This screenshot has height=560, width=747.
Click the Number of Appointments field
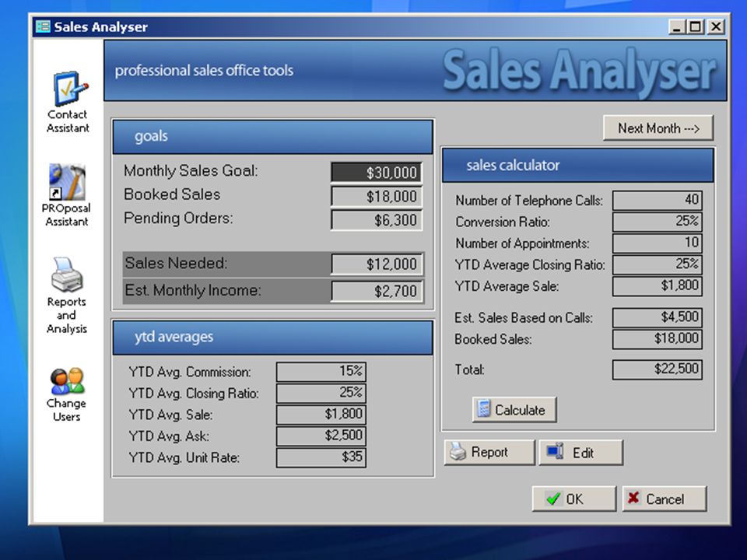coord(658,243)
